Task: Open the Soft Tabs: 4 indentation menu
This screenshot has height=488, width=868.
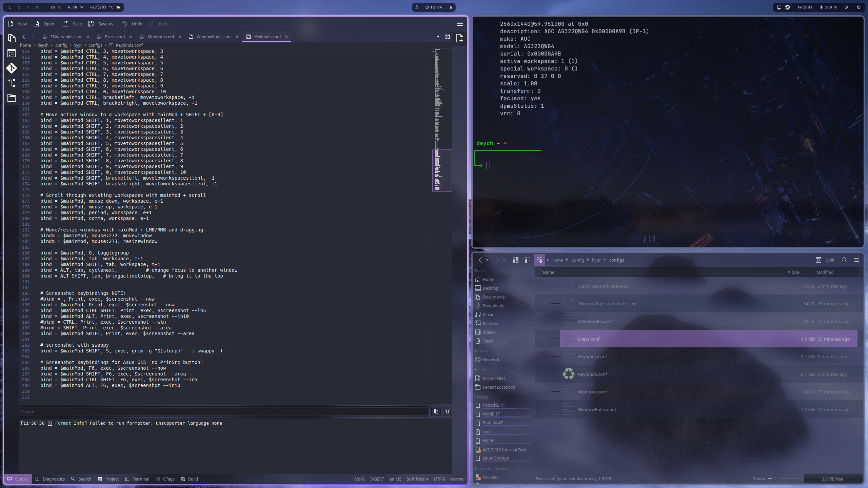Action: [417, 479]
